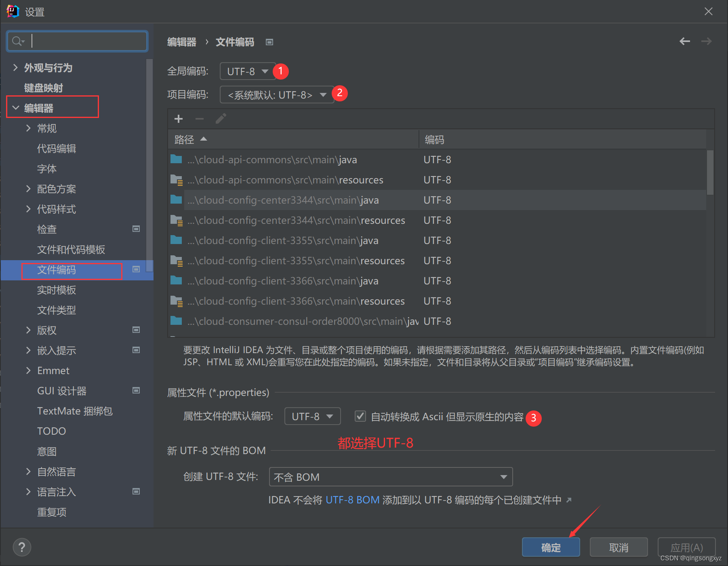The height and width of the screenshot is (566, 728).
Task: Click the settings search input field
Action: coord(77,41)
